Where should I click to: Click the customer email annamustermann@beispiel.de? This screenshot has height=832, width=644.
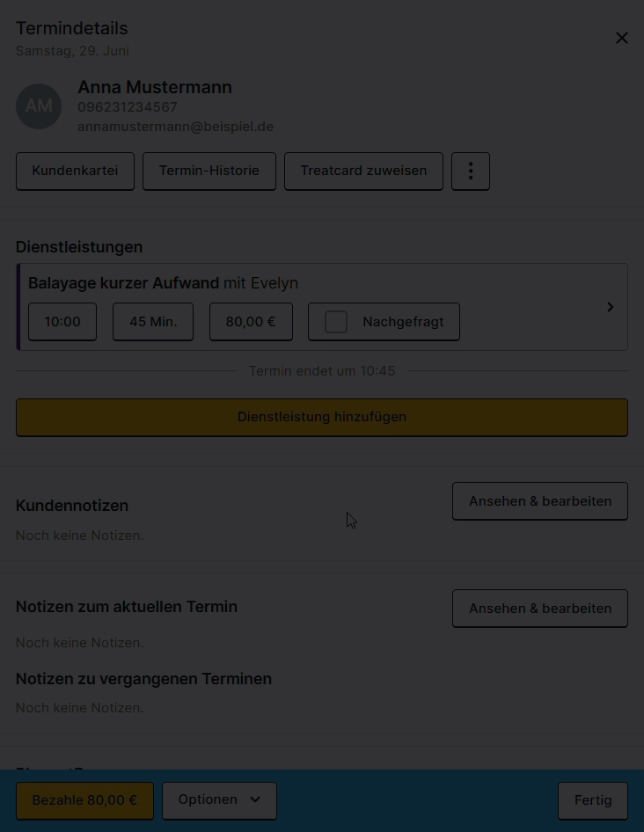(175, 127)
